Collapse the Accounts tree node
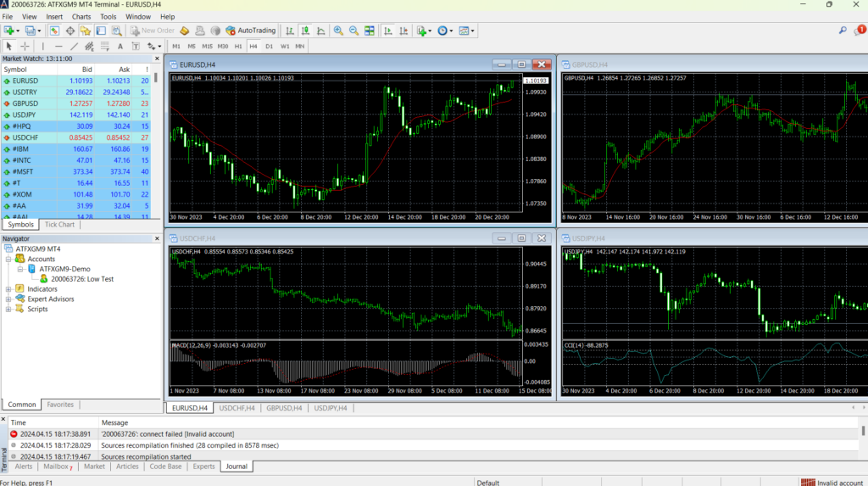The height and width of the screenshot is (486, 868). [x=8, y=259]
